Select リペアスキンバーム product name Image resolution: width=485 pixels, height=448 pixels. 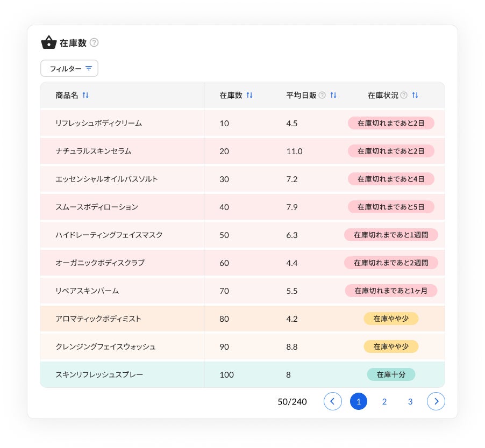pos(87,291)
